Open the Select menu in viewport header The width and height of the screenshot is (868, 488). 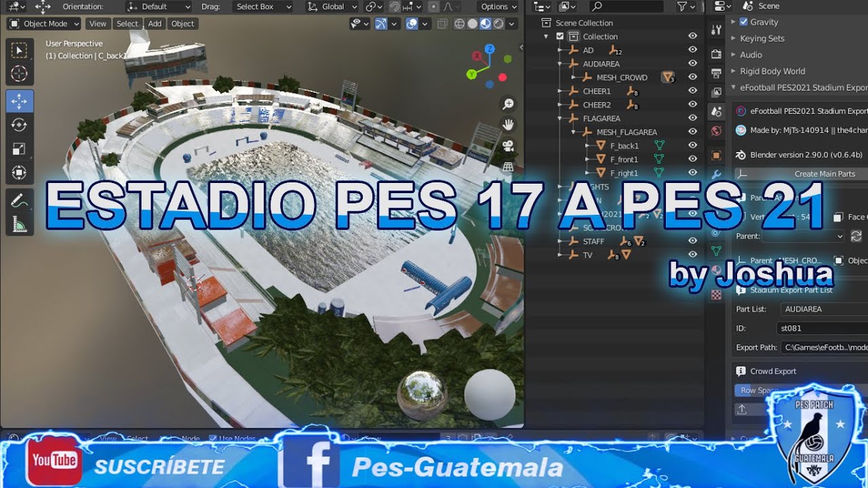[127, 24]
